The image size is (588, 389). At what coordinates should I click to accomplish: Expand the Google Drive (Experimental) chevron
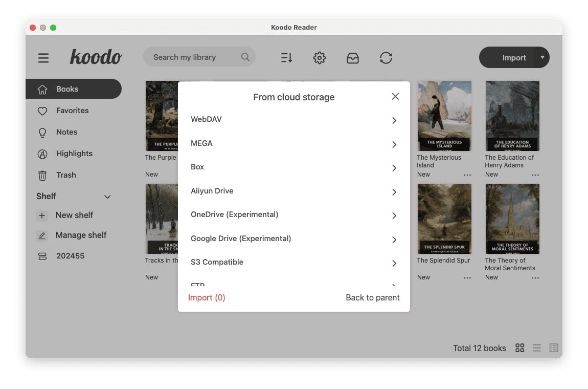(x=394, y=240)
